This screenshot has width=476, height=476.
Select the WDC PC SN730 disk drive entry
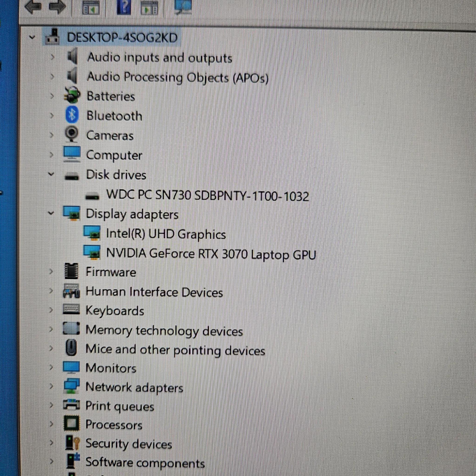(207, 195)
